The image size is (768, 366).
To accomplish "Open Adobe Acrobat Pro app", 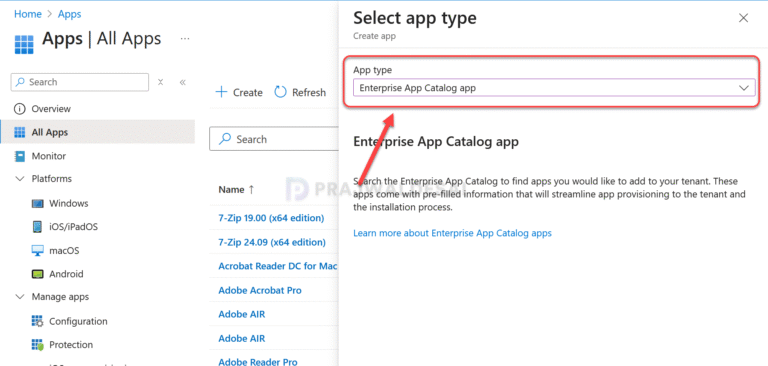I will [x=260, y=290].
